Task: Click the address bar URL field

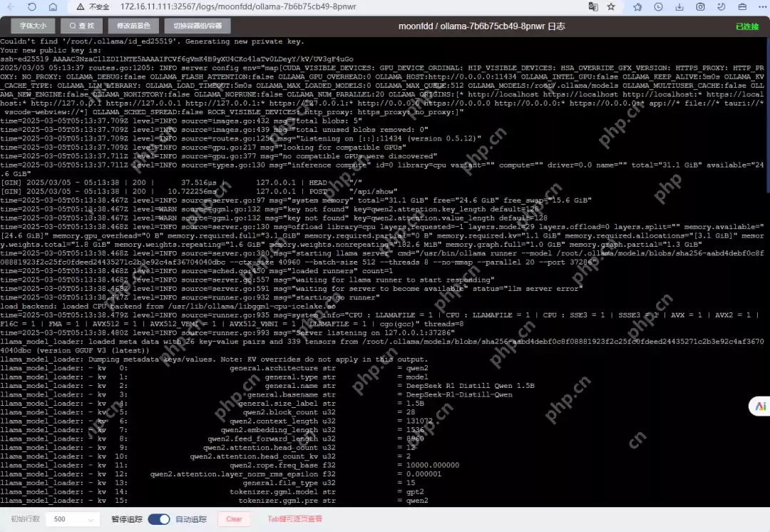Action: 285,7
